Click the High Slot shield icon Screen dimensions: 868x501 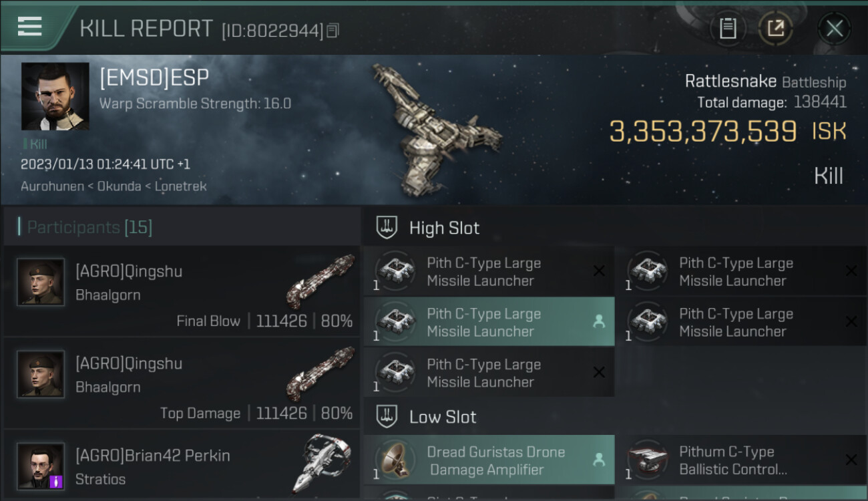click(387, 228)
